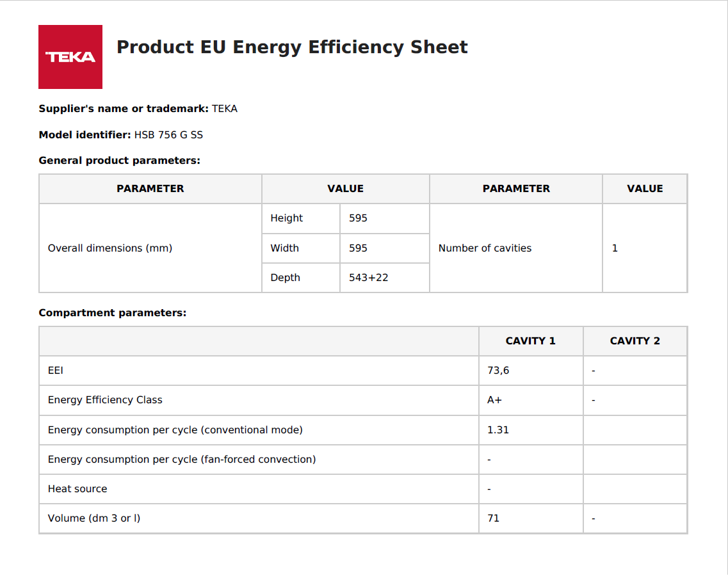Image resolution: width=728 pixels, height=576 pixels.
Task: Click the 'CAVITY 1' column header
Action: (530, 341)
